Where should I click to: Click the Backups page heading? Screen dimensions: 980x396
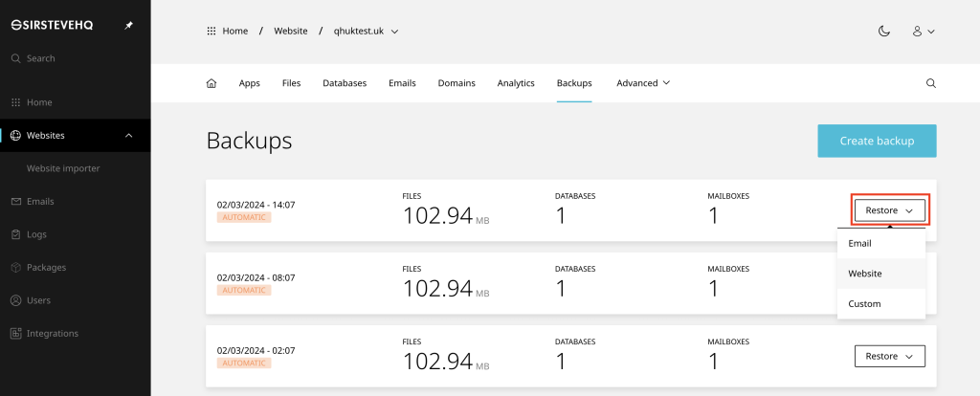coord(249,142)
